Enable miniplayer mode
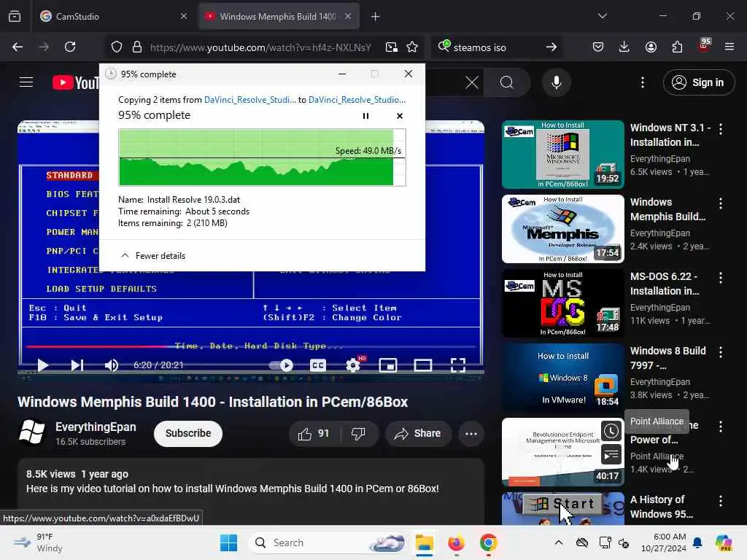747x560 pixels. [388, 365]
